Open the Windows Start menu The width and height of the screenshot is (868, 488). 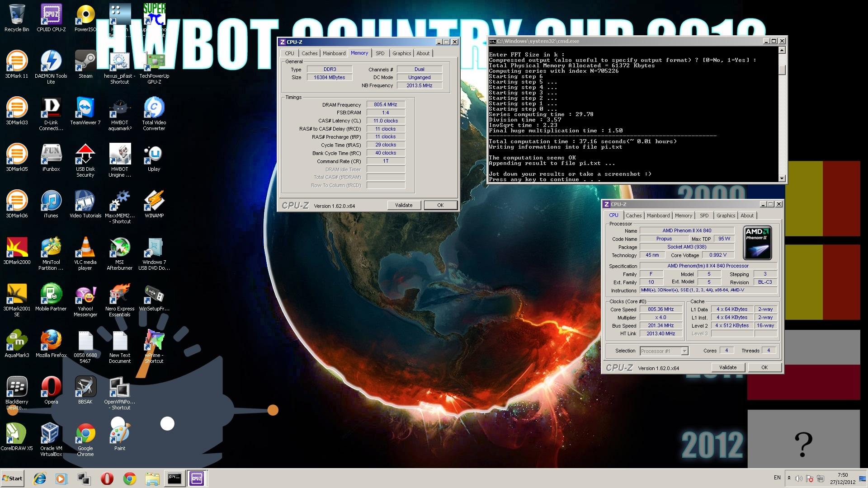click(12, 479)
